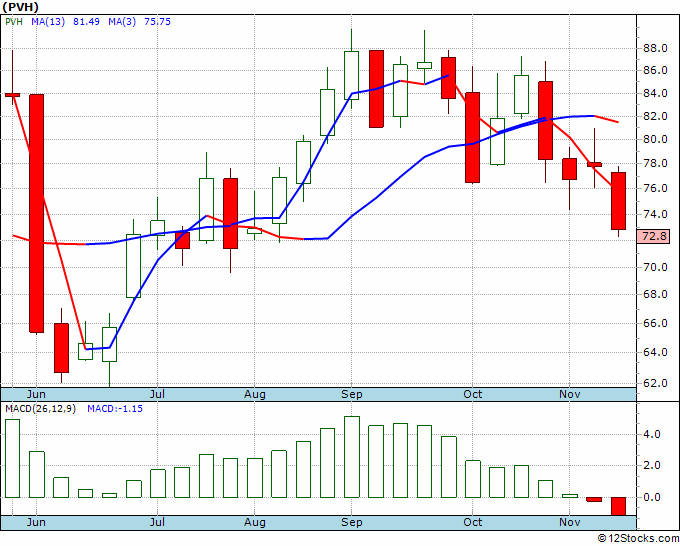This screenshot has width=680, height=546.
Task: Click the MA(13) legend label
Action: (x=48, y=22)
